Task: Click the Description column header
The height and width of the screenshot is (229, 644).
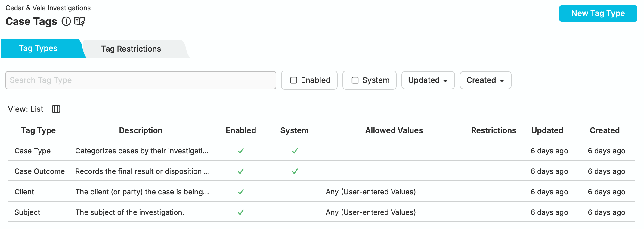Action: [141, 130]
